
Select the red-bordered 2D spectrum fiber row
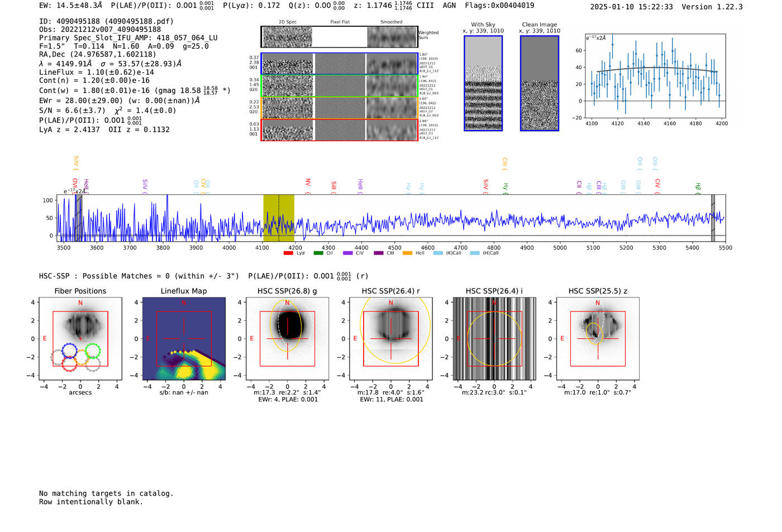coord(339,130)
